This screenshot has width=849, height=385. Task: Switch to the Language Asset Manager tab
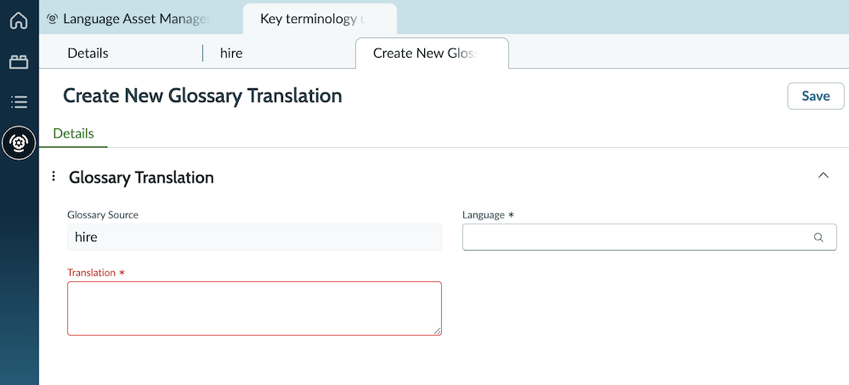click(128, 19)
